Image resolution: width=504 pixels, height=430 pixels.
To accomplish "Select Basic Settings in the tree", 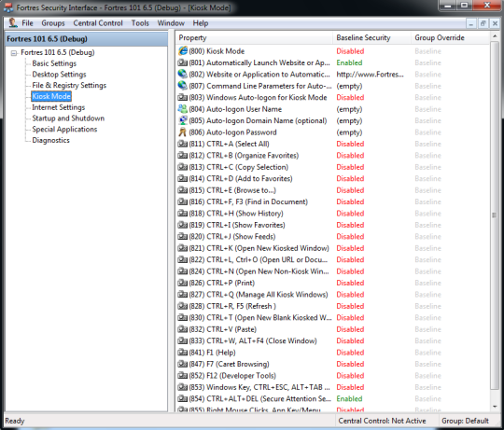I will pyautogui.click(x=54, y=63).
